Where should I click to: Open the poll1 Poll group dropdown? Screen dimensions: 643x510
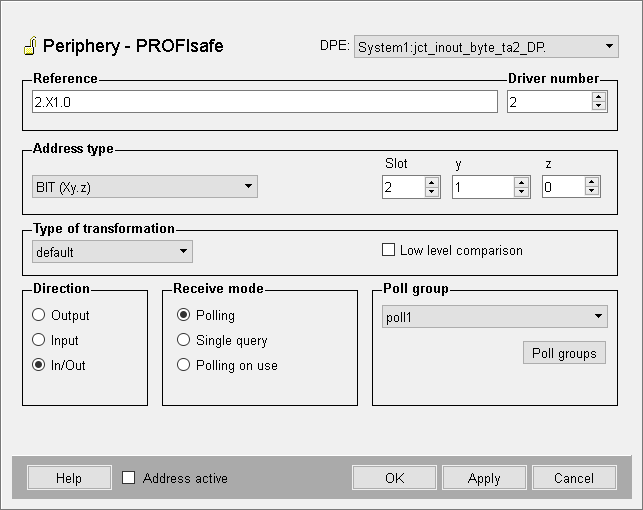[495, 316]
